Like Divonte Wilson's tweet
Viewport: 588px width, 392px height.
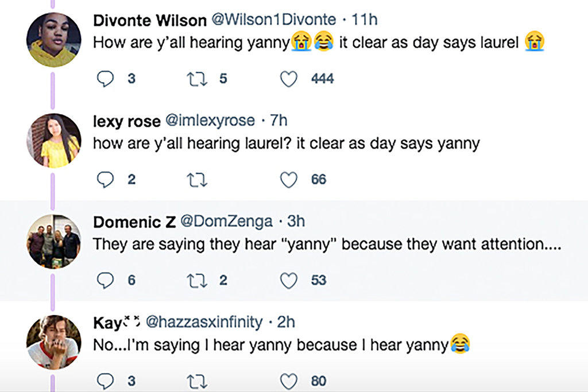point(288,79)
